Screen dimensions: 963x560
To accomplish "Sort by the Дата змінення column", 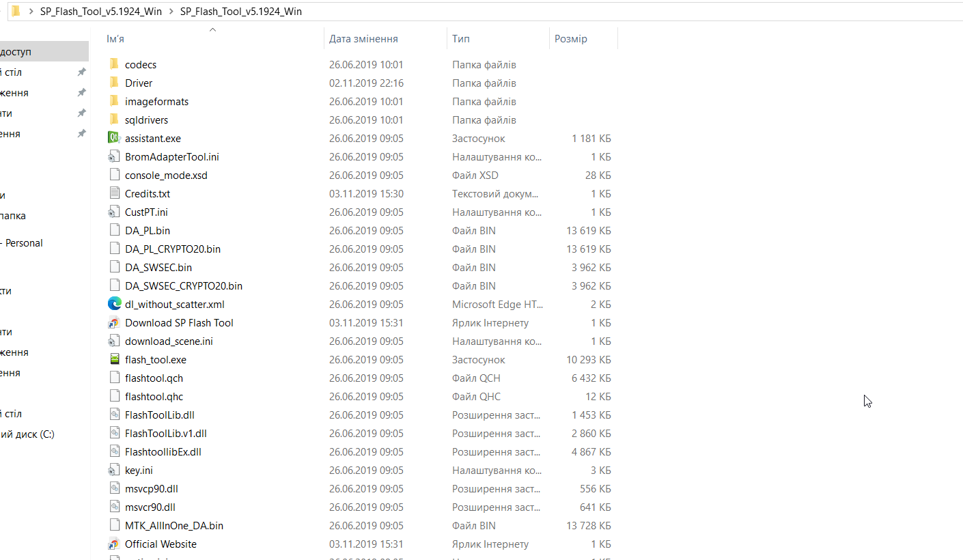I will [x=363, y=39].
